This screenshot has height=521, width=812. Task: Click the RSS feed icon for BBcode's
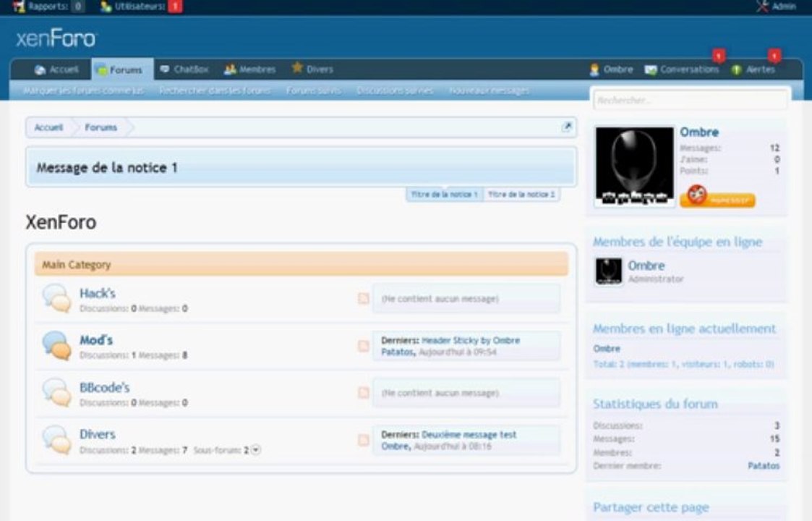(364, 393)
